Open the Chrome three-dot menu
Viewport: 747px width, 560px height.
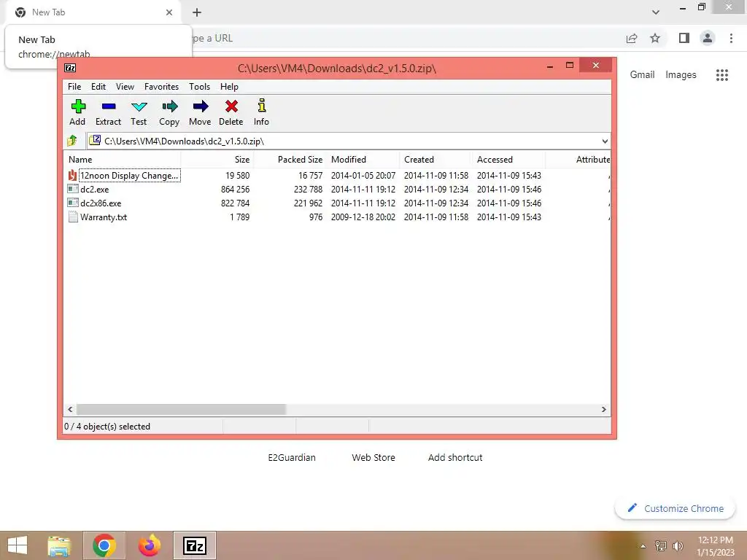tap(731, 38)
